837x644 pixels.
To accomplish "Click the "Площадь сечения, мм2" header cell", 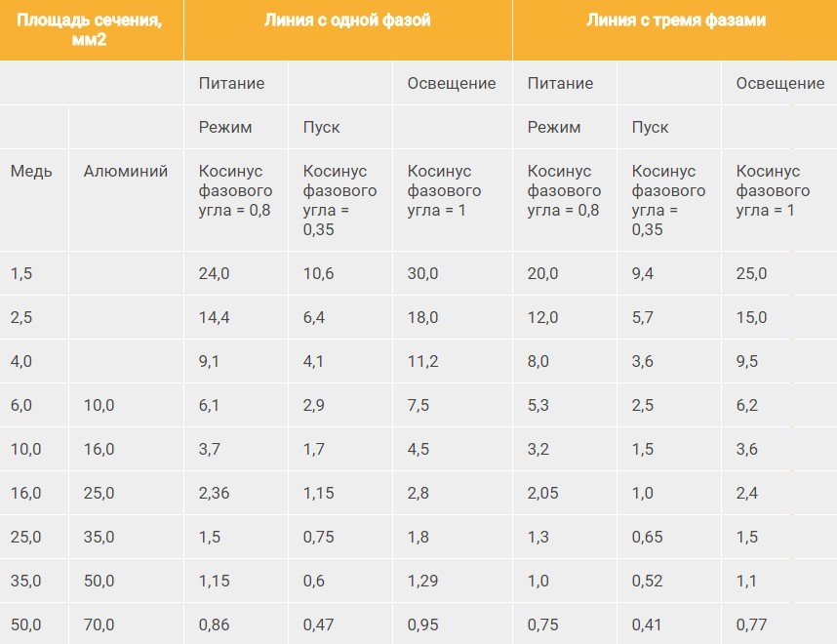I will tap(91, 29).
